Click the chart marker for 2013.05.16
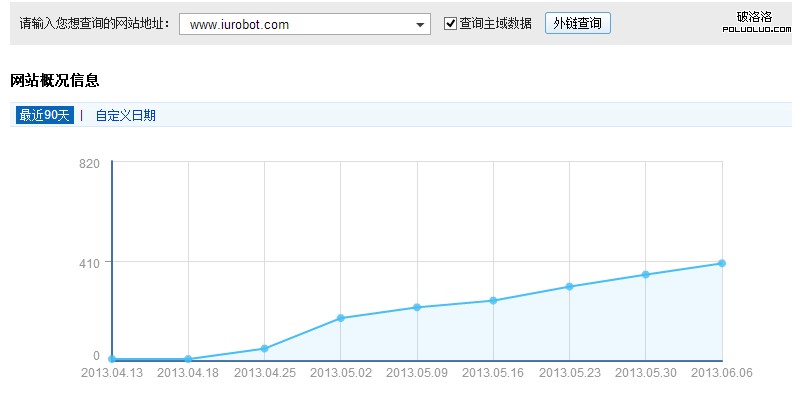802x406 pixels. tap(493, 300)
